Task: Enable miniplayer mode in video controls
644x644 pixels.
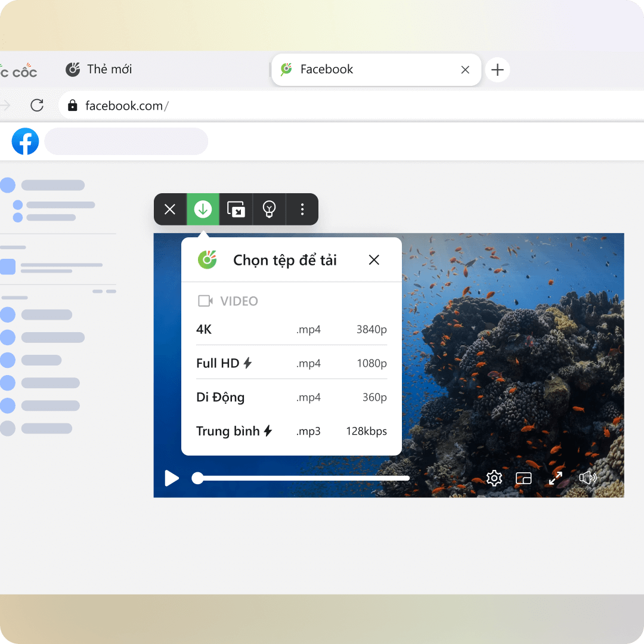Action: [x=524, y=478]
